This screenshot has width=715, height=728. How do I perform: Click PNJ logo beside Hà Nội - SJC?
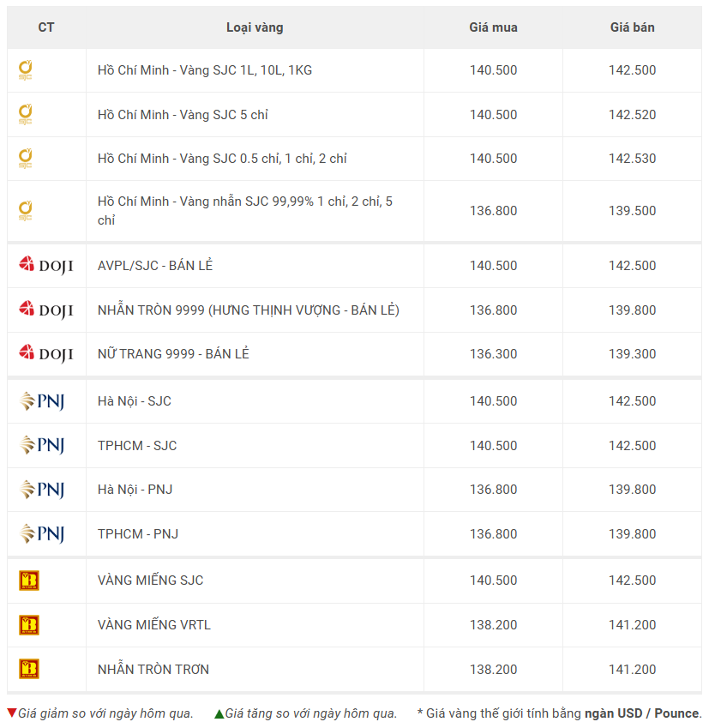coord(42,401)
